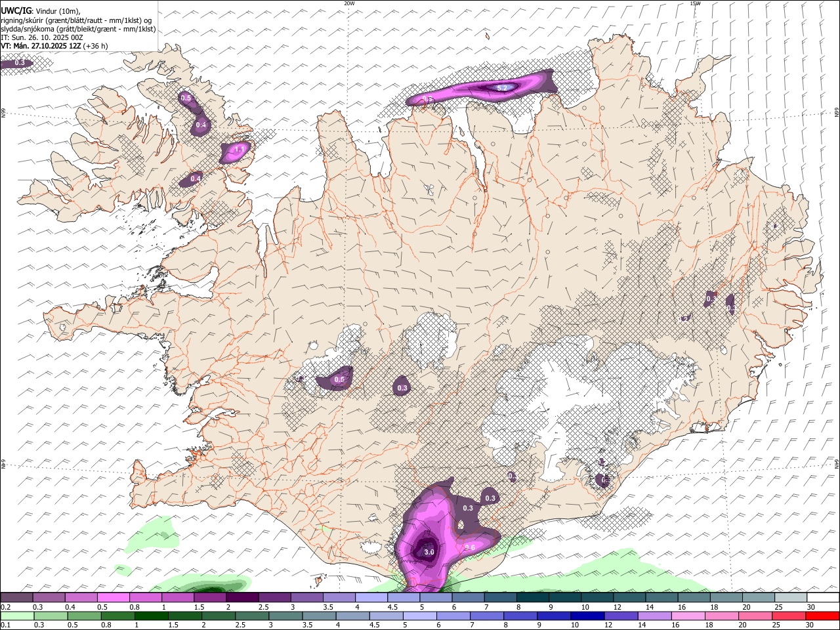Pick the bright red swatch labeled 30 in the bottom row
The height and width of the screenshot is (630, 840).
point(822,616)
